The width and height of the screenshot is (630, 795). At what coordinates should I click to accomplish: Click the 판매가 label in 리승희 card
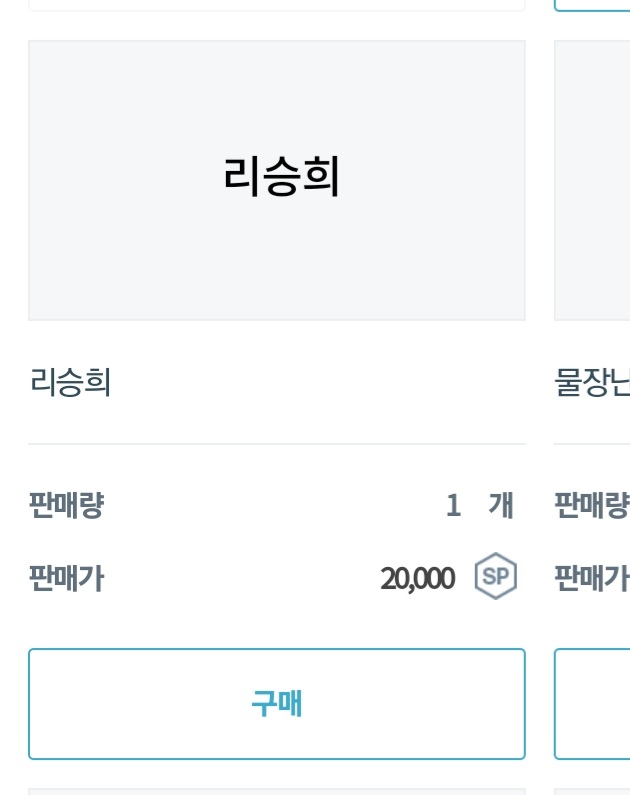(66, 578)
